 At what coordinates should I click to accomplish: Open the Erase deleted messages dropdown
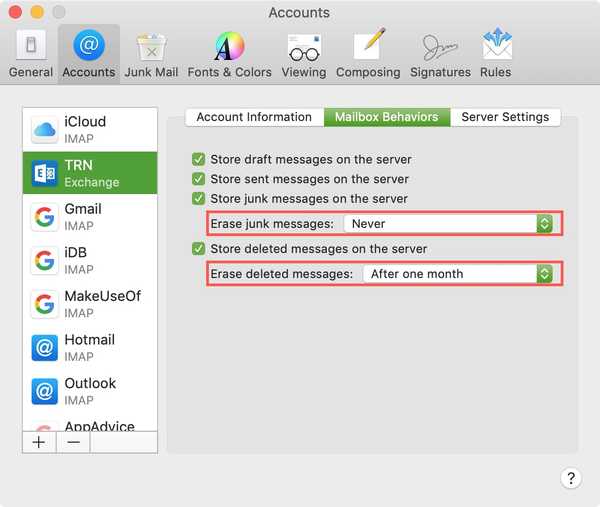click(x=458, y=274)
